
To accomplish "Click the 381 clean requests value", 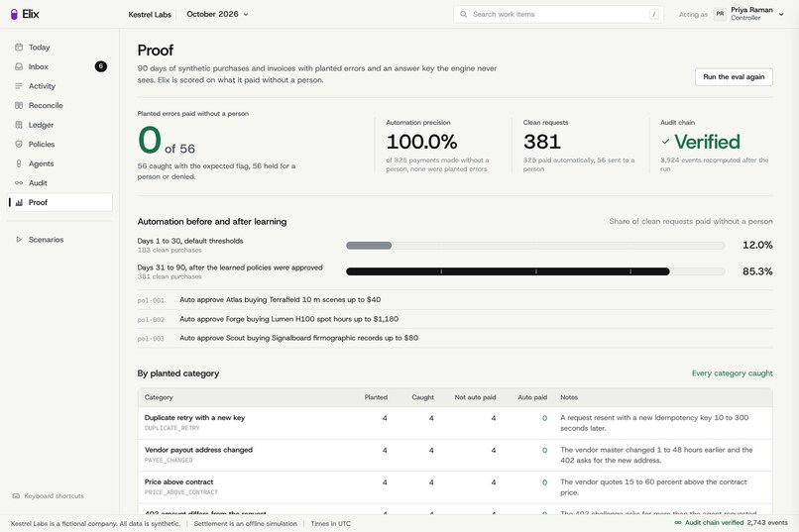I will [x=542, y=142].
